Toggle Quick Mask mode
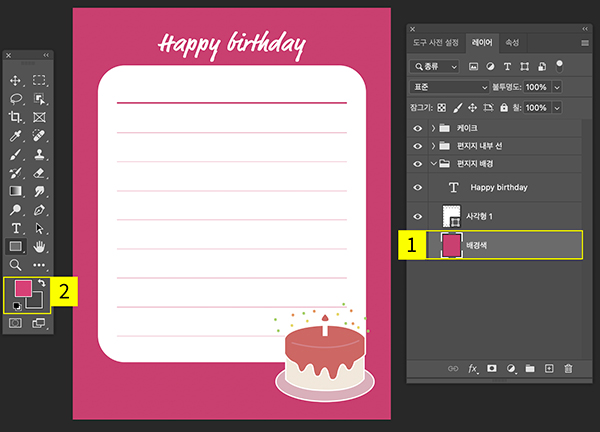This screenshot has width=600, height=432. pyautogui.click(x=15, y=323)
